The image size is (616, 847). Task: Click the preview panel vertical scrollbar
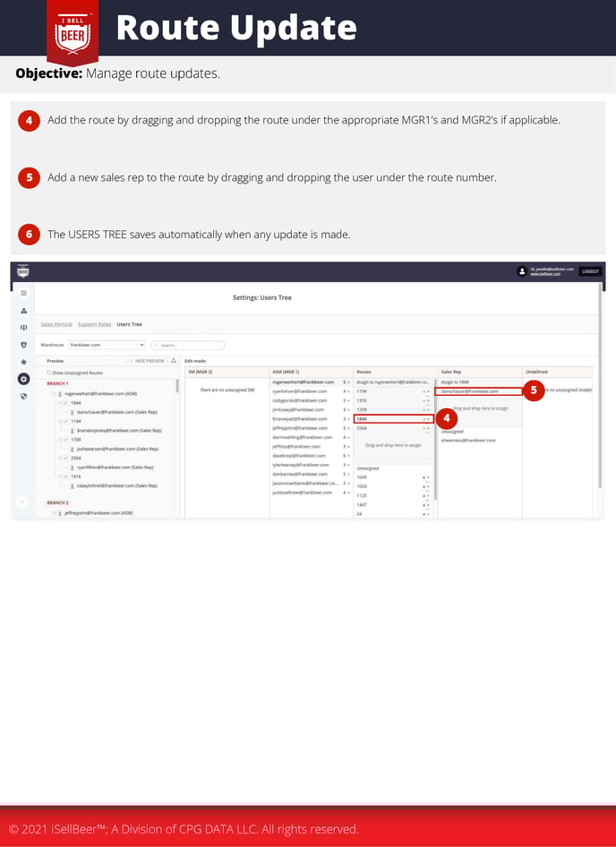pyautogui.click(x=177, y=387)
